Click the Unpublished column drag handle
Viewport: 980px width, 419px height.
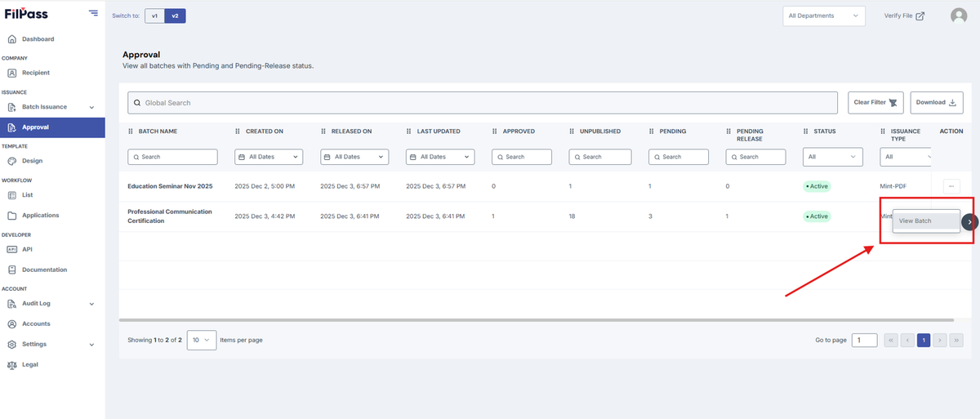(572, 131)
